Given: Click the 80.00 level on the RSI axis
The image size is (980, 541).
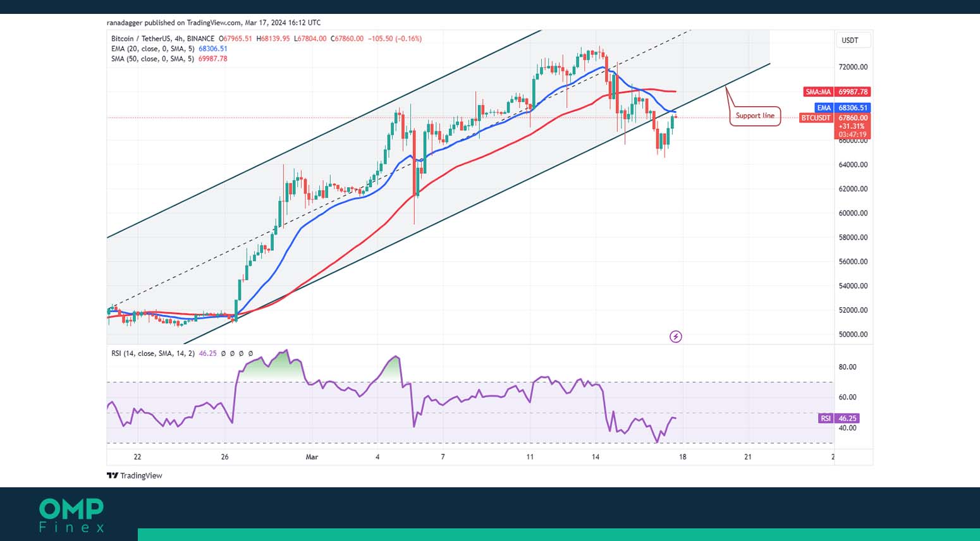Looking at the screenshot, I should click(x=847, y=367).
